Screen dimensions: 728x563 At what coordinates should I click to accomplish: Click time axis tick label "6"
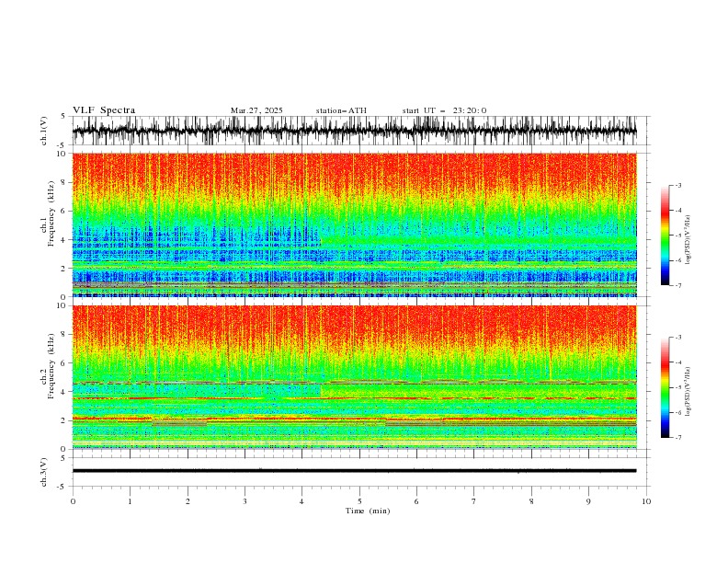coord(416,501)
